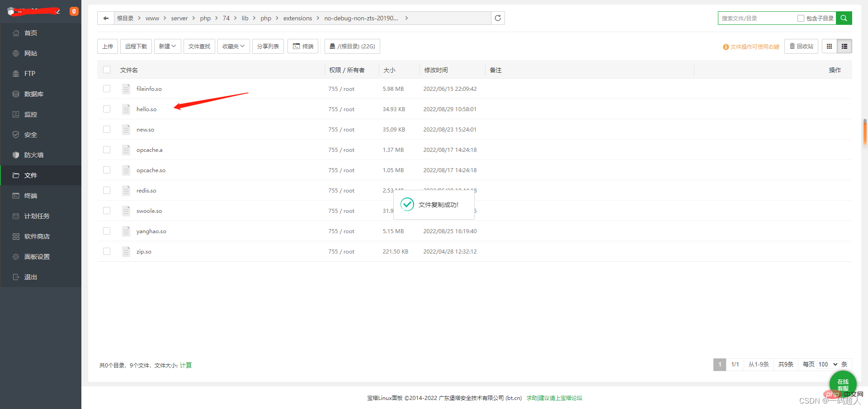The height and width of the screenshot is (409, 868).
Task: Switch to list view layout
Action: pos(844,46)
